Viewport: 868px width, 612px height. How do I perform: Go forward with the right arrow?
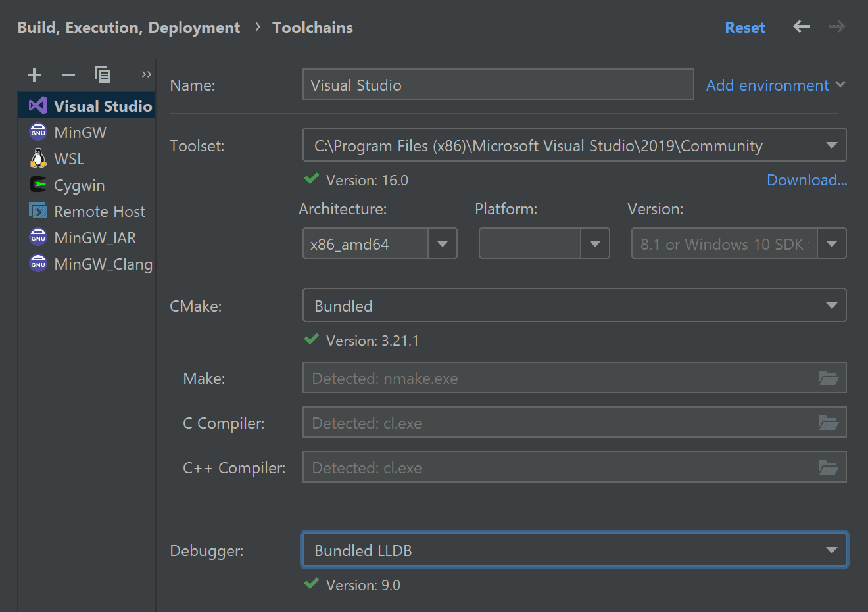point(836,27)
